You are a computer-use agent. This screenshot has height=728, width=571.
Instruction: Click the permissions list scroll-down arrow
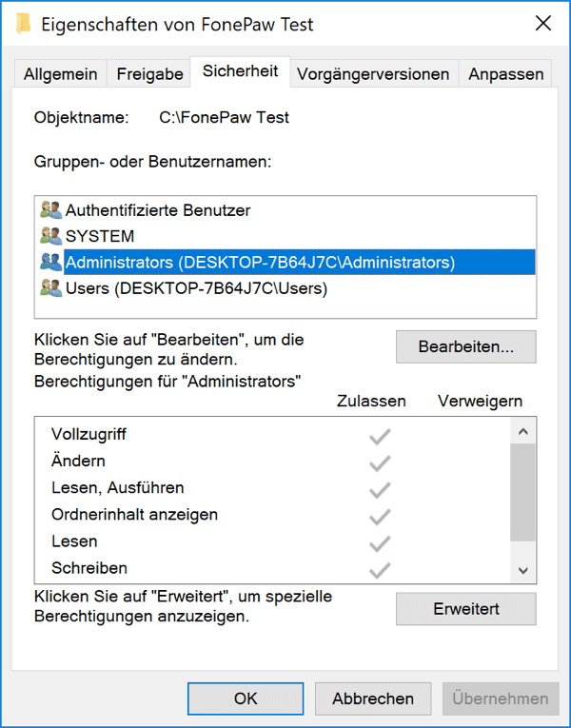pyautogui.click(x=523, y=570)
